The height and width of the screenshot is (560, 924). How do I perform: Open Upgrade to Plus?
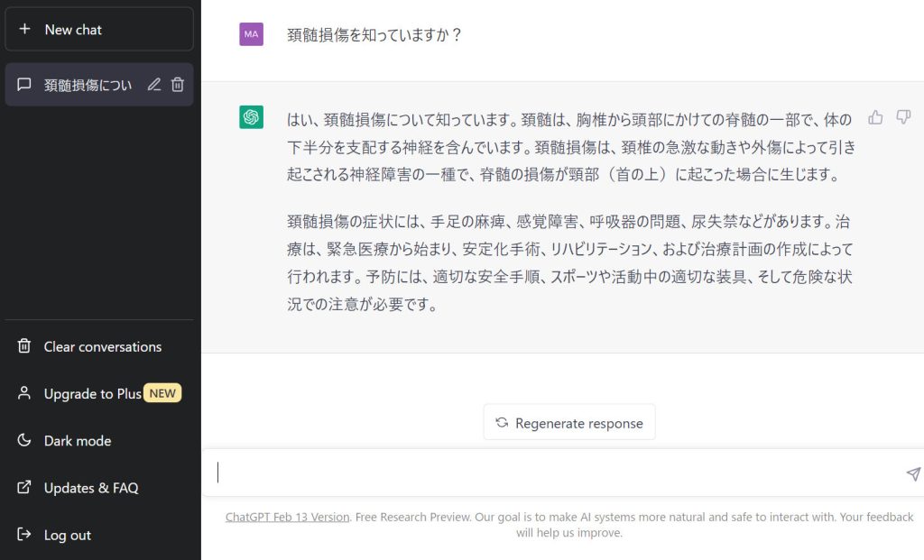pyautogui.click(x=92, y=394)
